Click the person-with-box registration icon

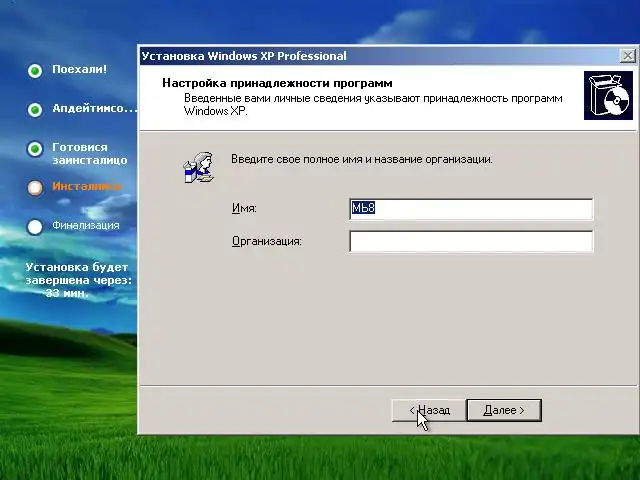coord(199,167)
